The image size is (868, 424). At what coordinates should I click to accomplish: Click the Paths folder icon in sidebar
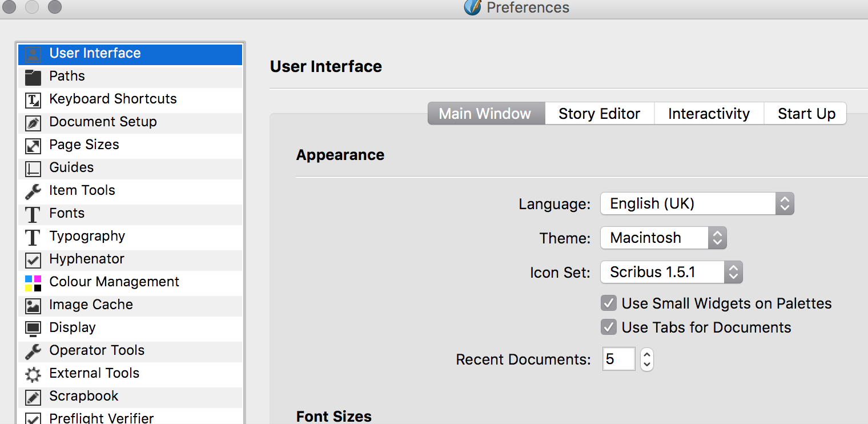33,77
